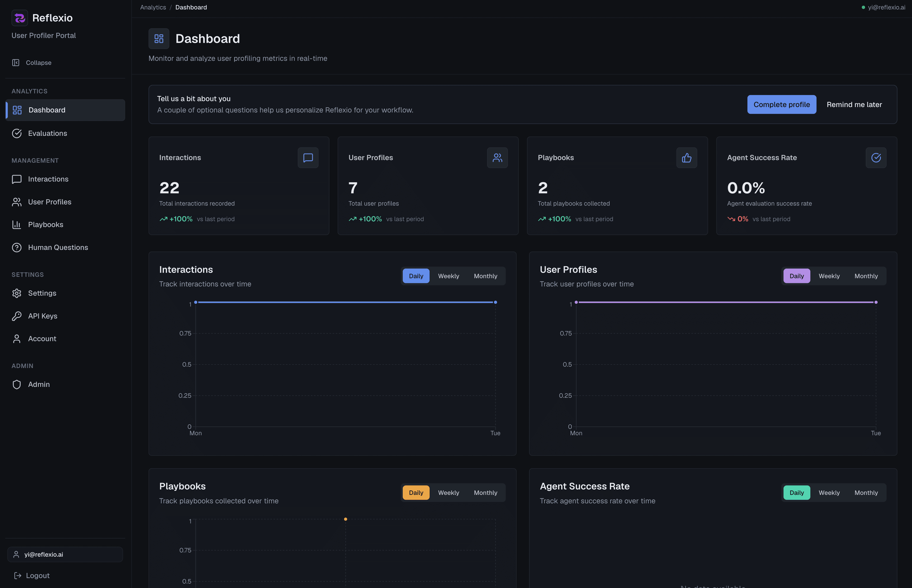This screenshot has height=588, width=912.
Task: Open the Admin page
Action: (x=65, y=384)
